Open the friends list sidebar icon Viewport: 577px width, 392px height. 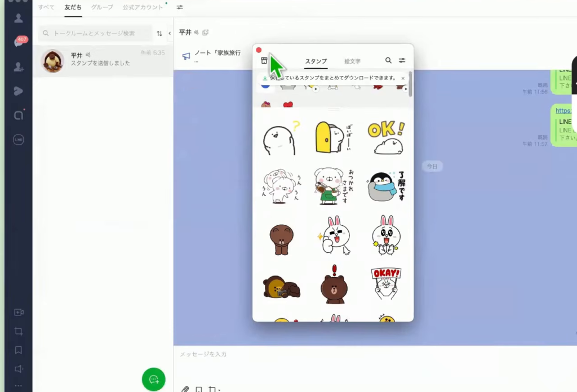click(x=19, y=18)
